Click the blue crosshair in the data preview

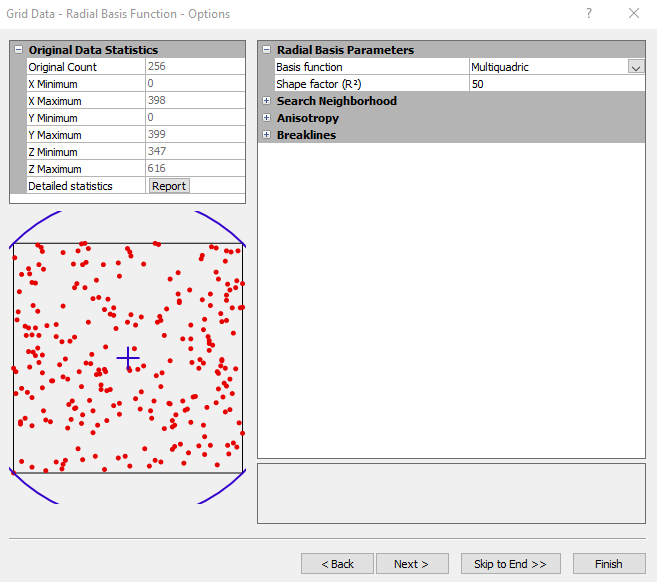(128, 358)
